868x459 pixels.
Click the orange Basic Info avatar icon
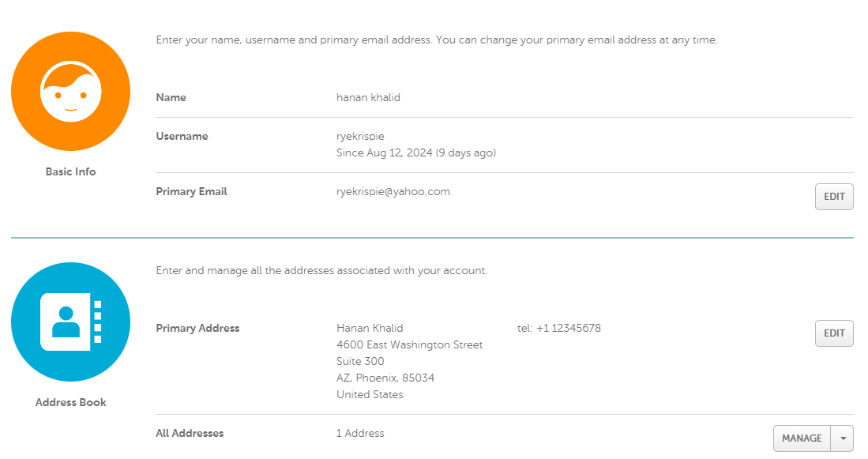(70, 91)
